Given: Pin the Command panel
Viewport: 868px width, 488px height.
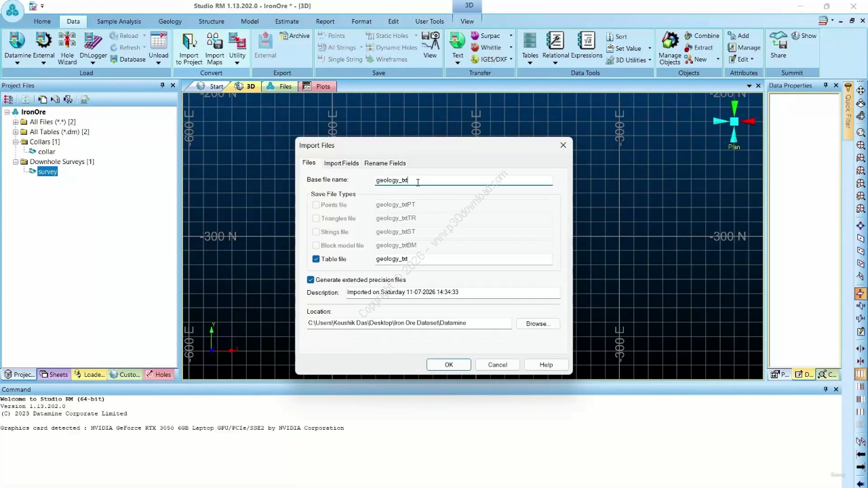Looking at the screenshot, I should (825, 389).
